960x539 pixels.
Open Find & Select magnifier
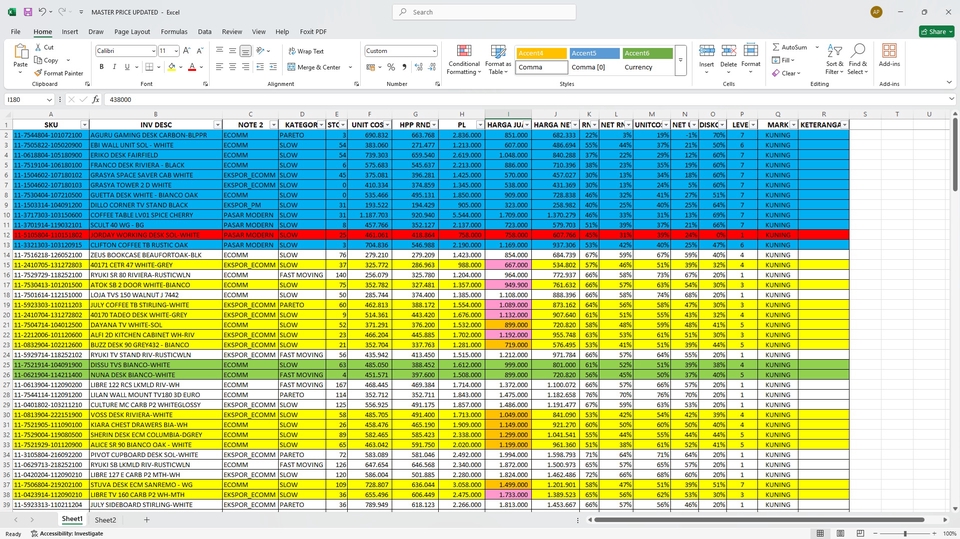(x=858, y=59)
